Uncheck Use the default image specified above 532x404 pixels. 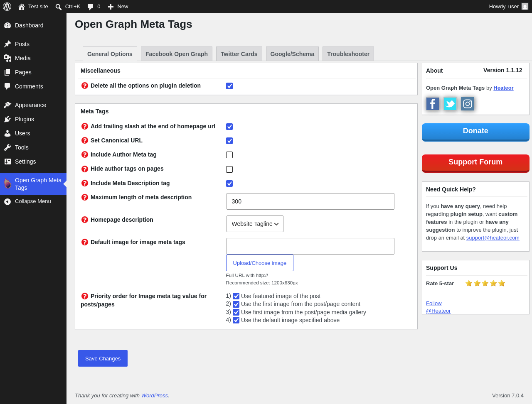click(236, 320)
